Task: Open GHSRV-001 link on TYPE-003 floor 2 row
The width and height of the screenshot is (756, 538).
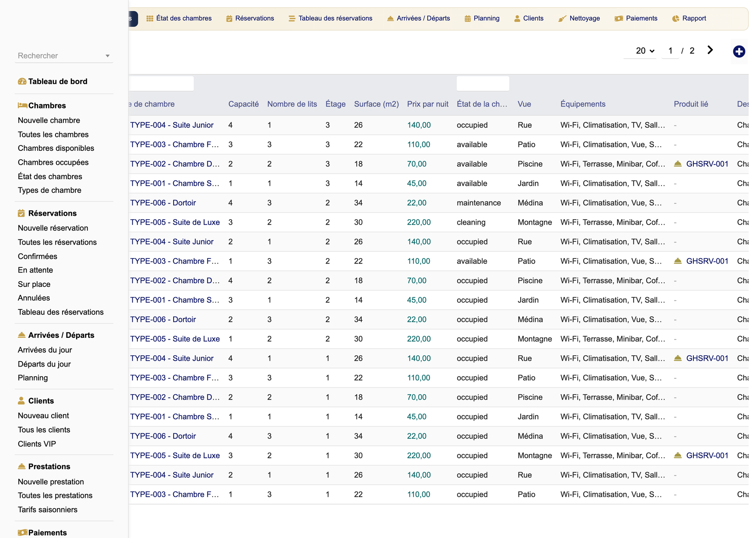Action: coord(707,261)
